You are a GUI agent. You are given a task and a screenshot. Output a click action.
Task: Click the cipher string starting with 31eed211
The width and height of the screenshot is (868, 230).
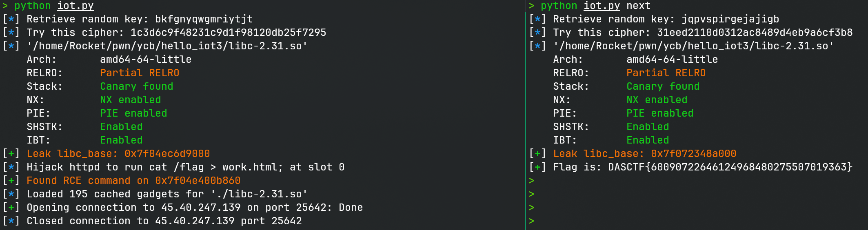(755, 33)
